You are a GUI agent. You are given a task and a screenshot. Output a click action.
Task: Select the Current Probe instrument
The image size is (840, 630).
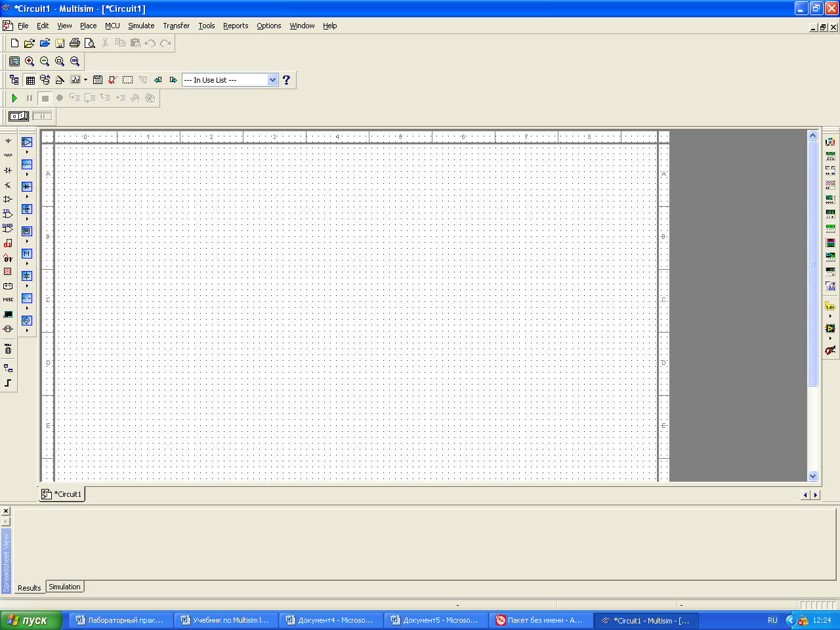point(830,350)
